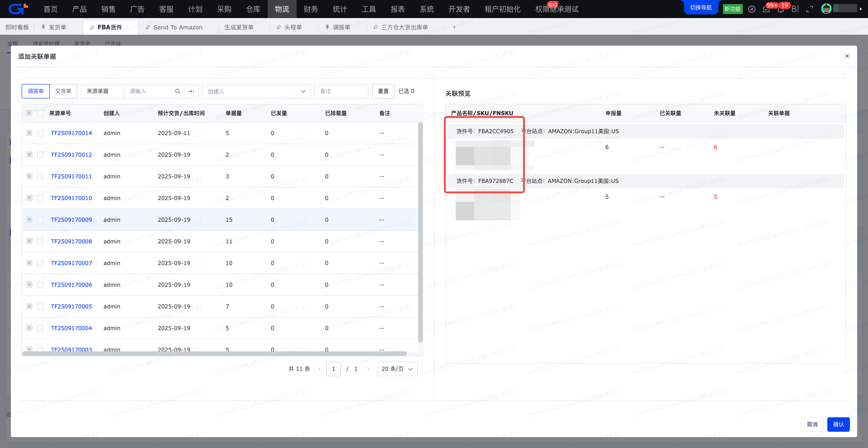Viewport: 868px width, 448px height.
Task: Toggle the select-all checkbox in table header
Action: pos(40,113)
